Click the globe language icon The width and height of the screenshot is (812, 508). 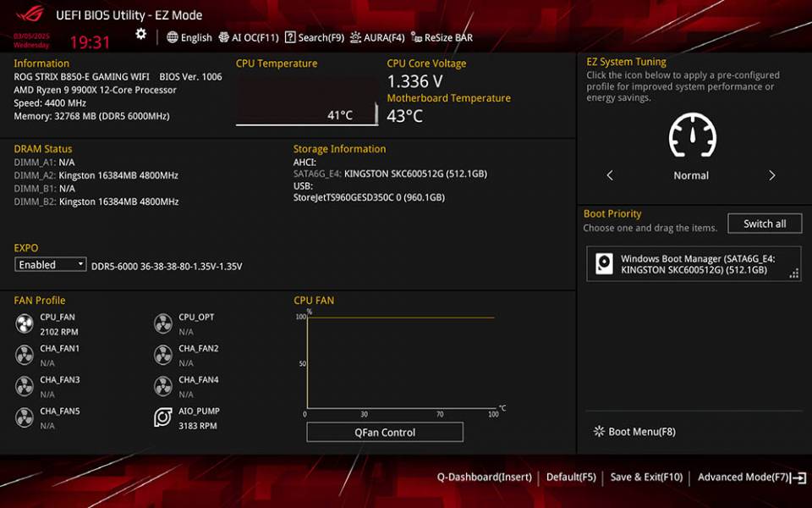coord(173,37)
